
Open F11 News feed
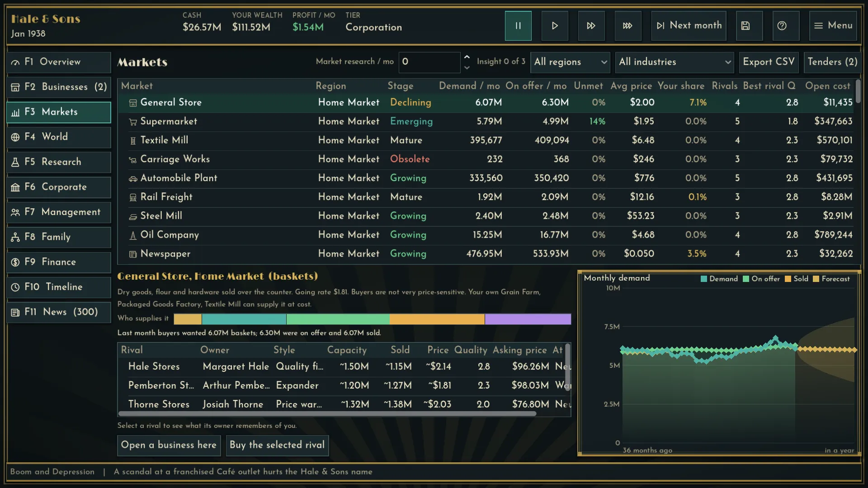click(x=59, y=312)
